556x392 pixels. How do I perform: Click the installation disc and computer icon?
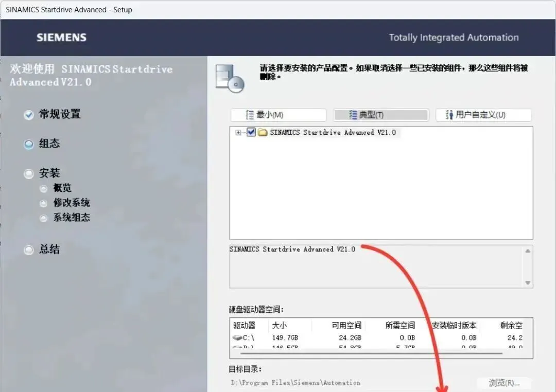(230, 79)
